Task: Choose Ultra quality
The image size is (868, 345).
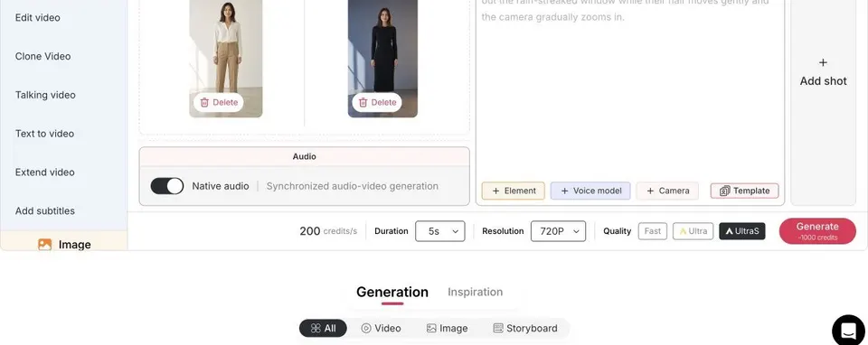Action: (x=693, y=231)
